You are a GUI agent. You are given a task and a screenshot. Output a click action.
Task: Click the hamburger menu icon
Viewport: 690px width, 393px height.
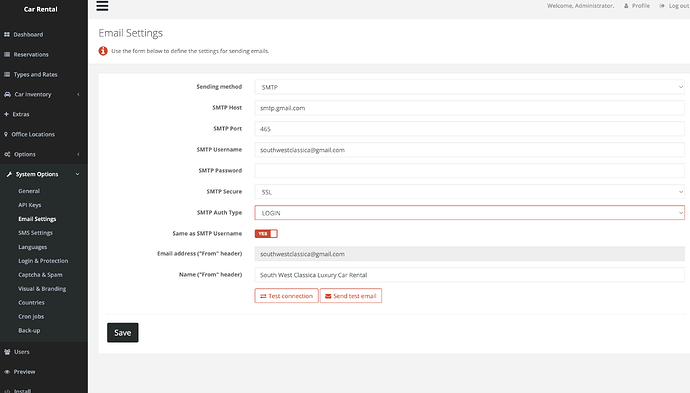point(102,6)
